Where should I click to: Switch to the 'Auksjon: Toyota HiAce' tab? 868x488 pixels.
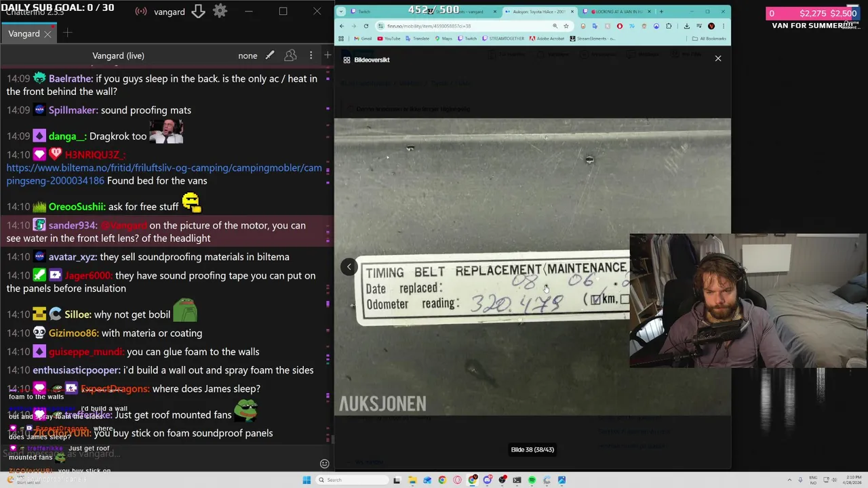(539, 12)
